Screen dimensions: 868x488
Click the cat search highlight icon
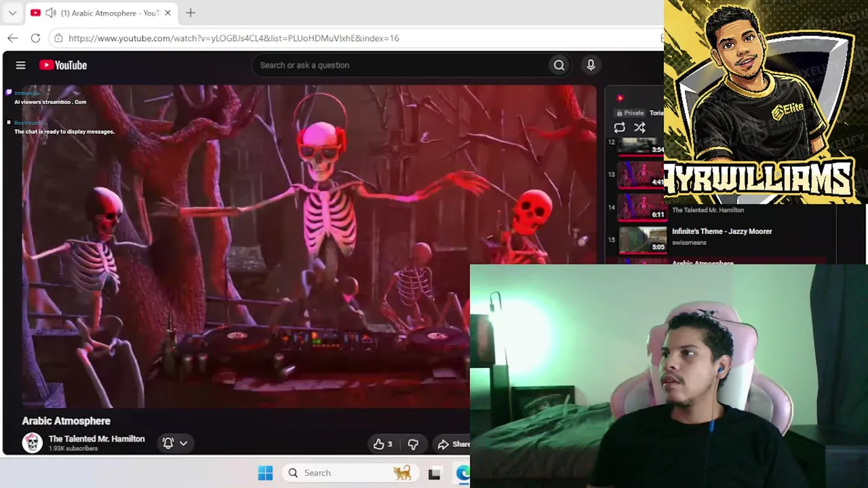click(x=402, y=472)
